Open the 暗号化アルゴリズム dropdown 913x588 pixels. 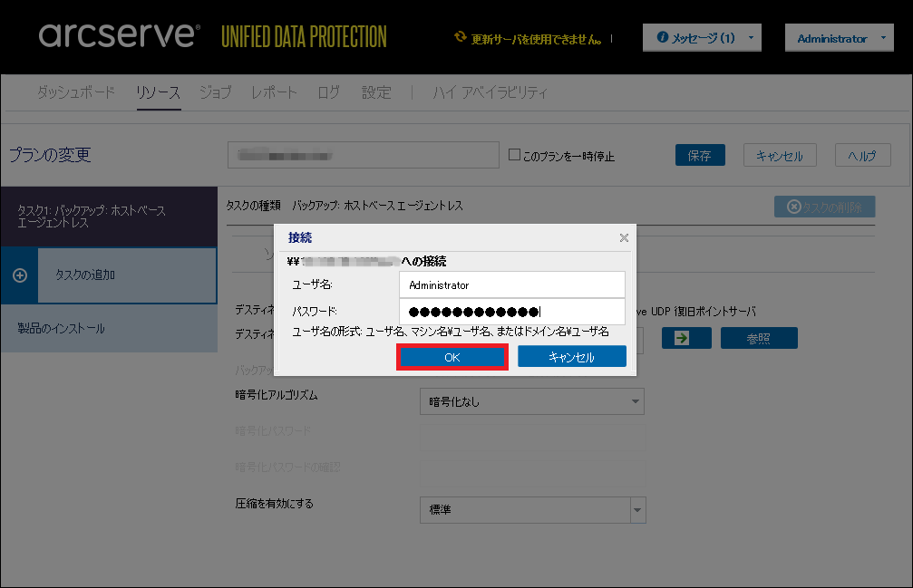(531, 401)
